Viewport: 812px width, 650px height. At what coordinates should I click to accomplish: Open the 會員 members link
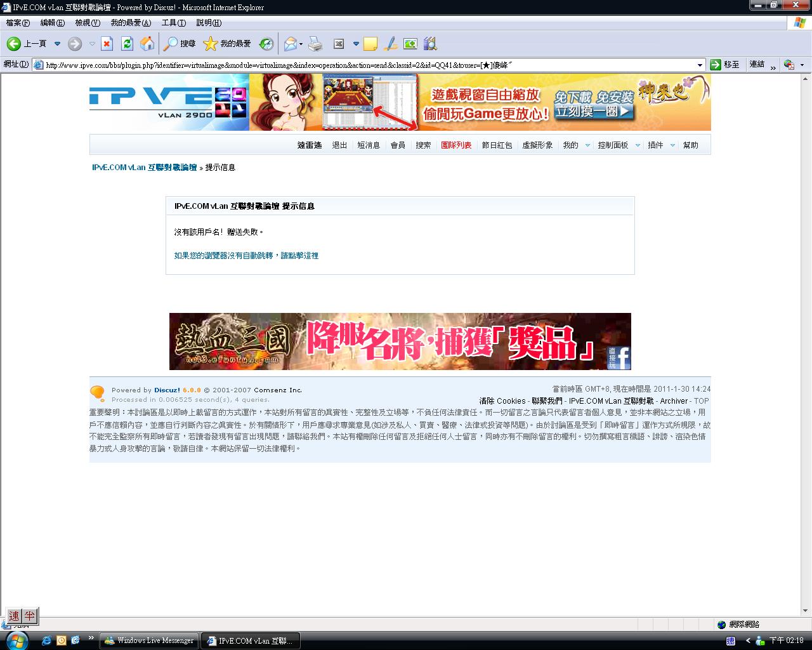tap(398, 145)
